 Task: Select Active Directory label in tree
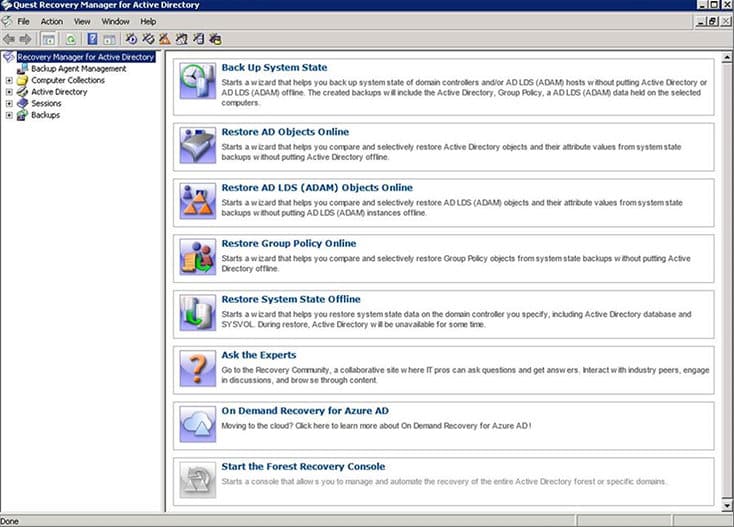[59, 92]
